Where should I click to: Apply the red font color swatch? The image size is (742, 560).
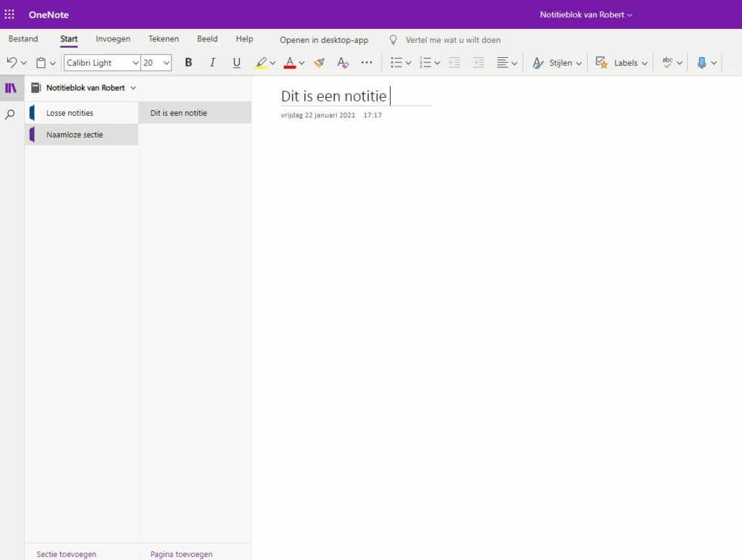[290, 63]
